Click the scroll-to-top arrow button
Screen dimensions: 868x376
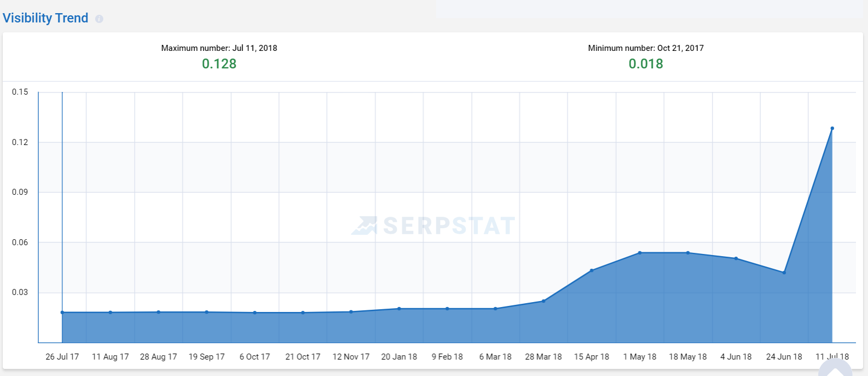(x=835, y=369)
